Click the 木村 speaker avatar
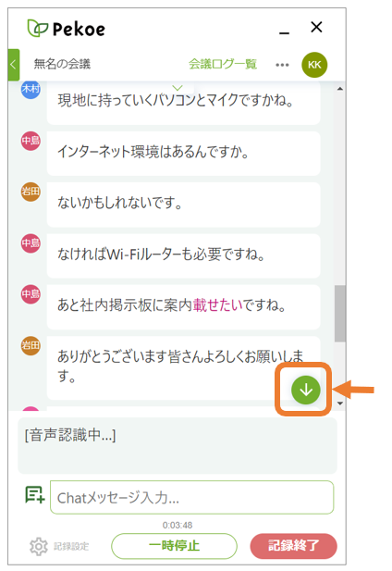The image size is (392, 571). click(31, 89)
